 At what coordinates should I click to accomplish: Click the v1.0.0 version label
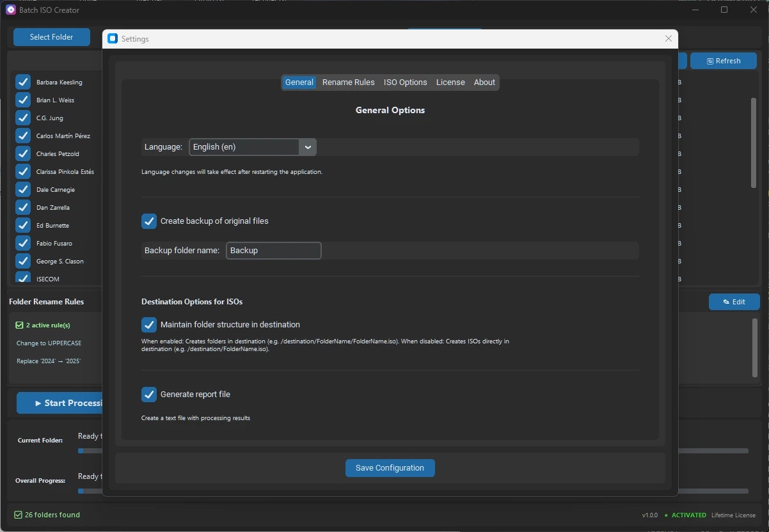point(650,515)
